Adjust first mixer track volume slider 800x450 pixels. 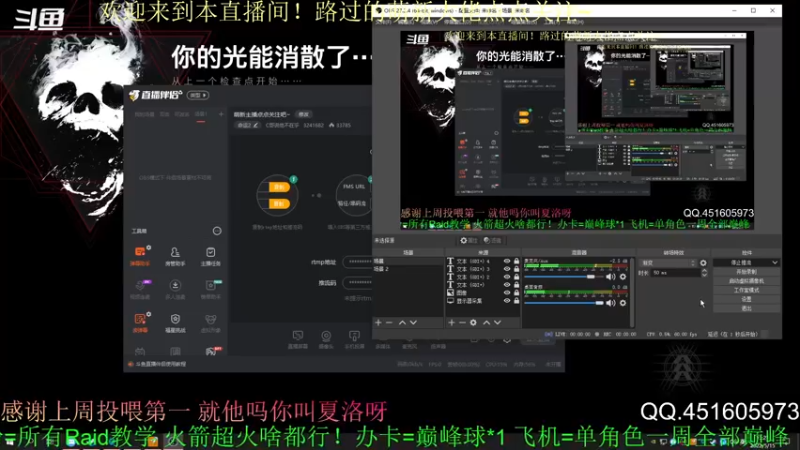point(563,277)
